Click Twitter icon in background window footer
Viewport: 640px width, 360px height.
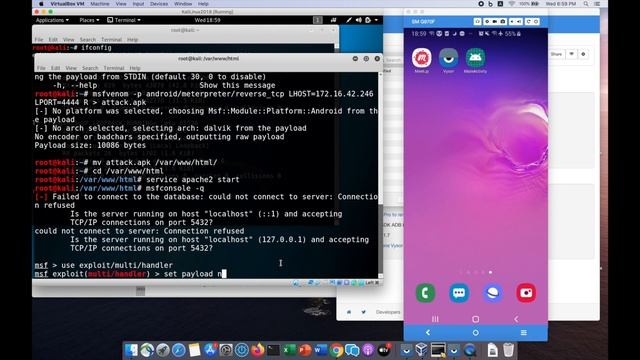click(x=363, y=312)
